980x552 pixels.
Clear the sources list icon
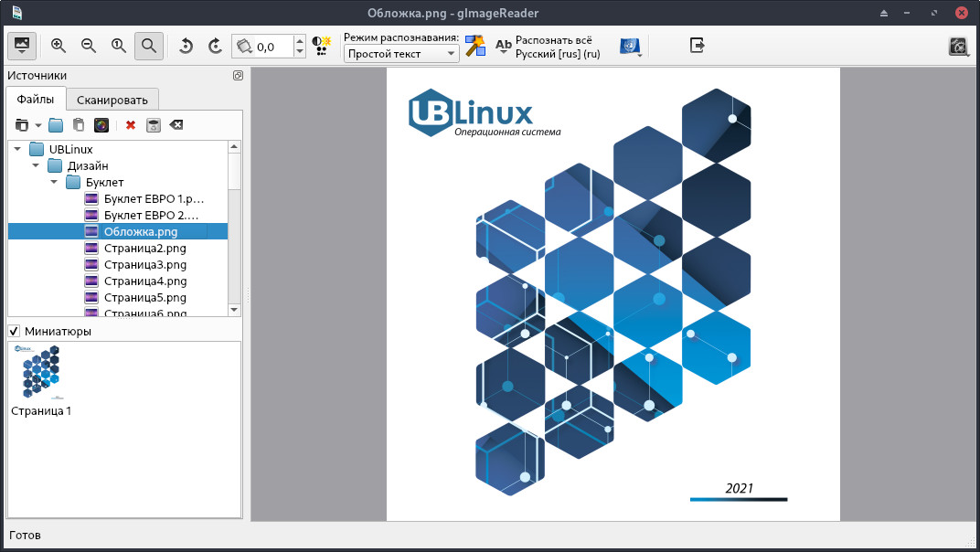[176, 125]
